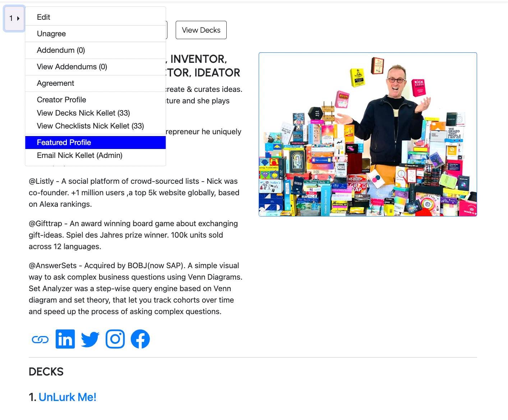Open the Twitter bird icon
Screen dimensions: 508x420
pos(90,339)
